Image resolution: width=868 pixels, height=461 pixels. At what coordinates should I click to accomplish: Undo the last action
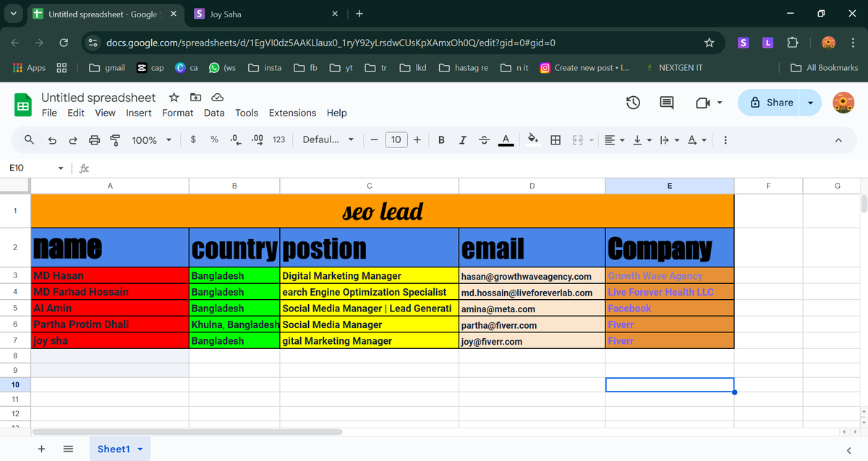52,140
